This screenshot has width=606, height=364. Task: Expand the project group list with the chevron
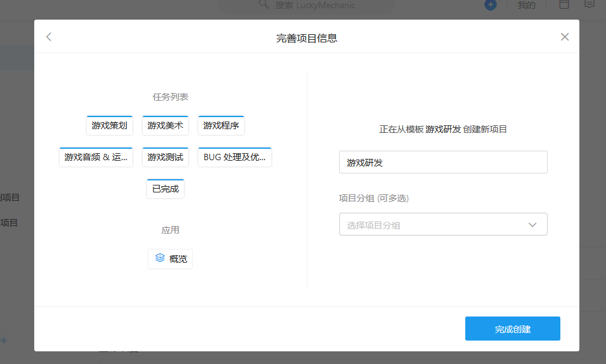point(532,225)
